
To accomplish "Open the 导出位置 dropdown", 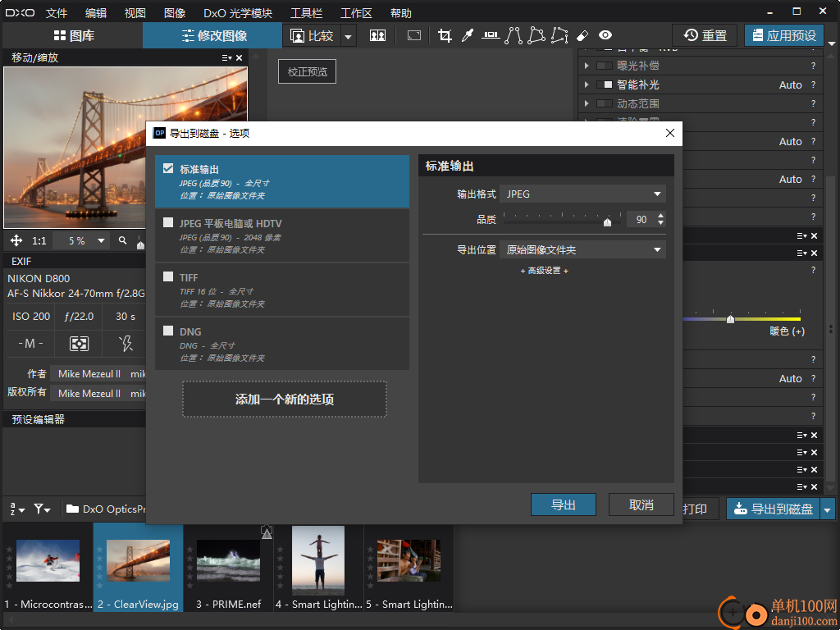I will pyautogui.click(x=583, y=249).
